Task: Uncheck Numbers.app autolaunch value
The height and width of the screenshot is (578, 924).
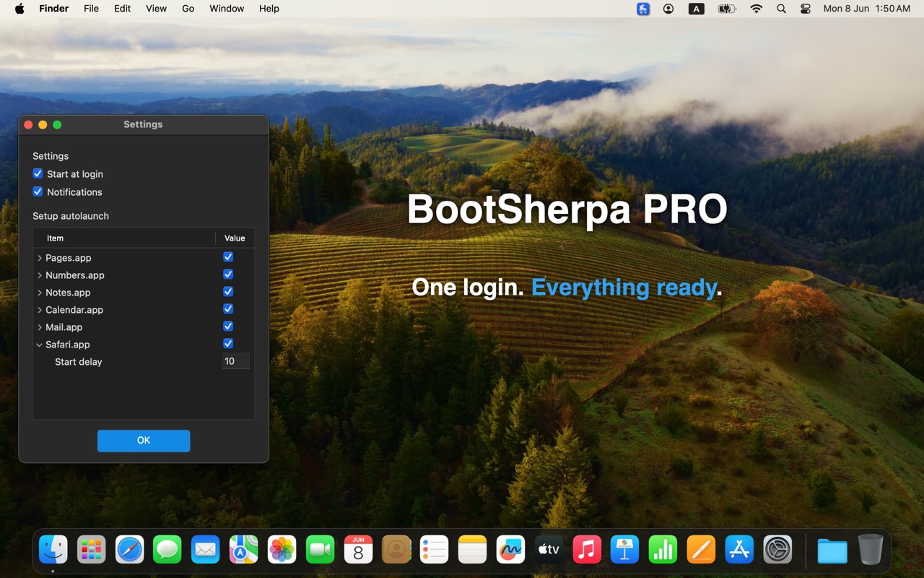Action: pos(228,274)
